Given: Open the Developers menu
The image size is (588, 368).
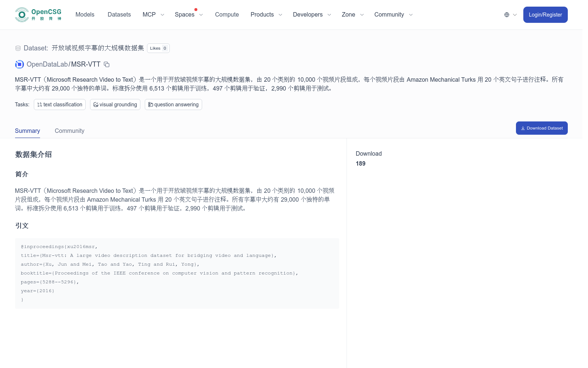Looking at the screenshot, I should tap(308, 15).
